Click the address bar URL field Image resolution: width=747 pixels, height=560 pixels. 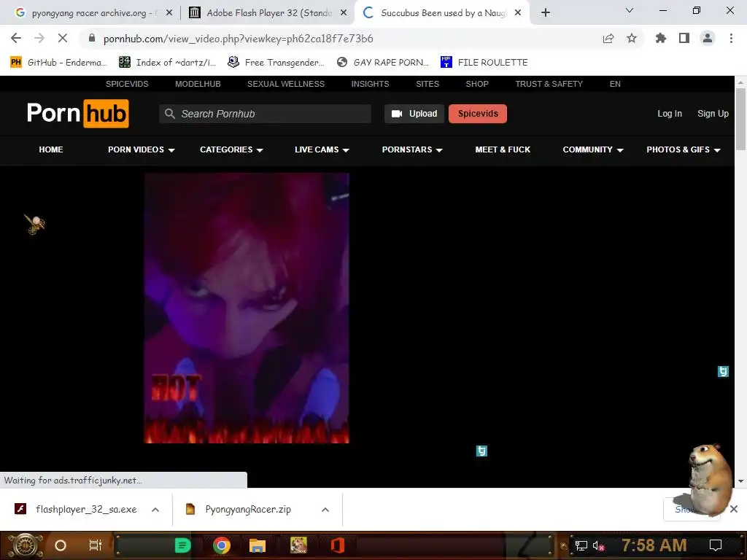pyautogui.click(x=333, y=39)
